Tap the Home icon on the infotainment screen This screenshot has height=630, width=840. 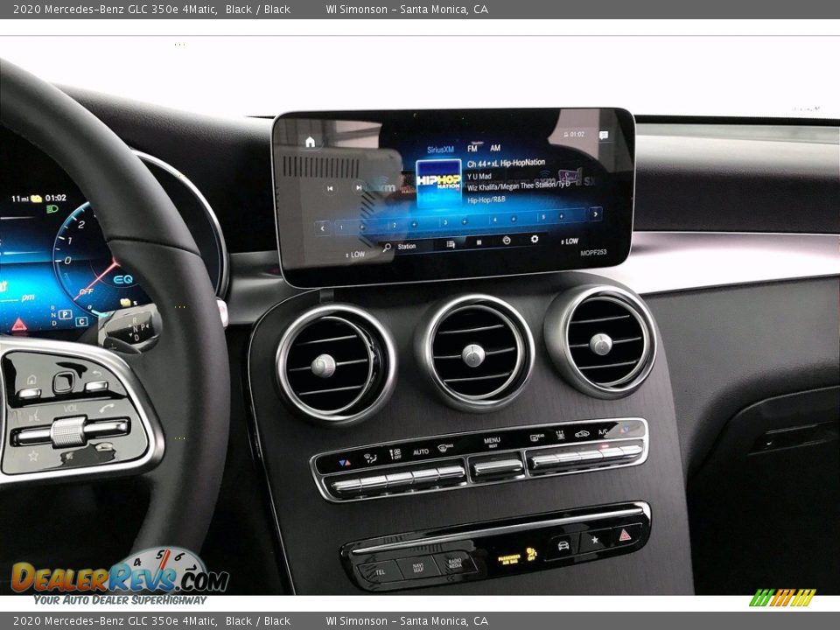click(x=311, y=140)
